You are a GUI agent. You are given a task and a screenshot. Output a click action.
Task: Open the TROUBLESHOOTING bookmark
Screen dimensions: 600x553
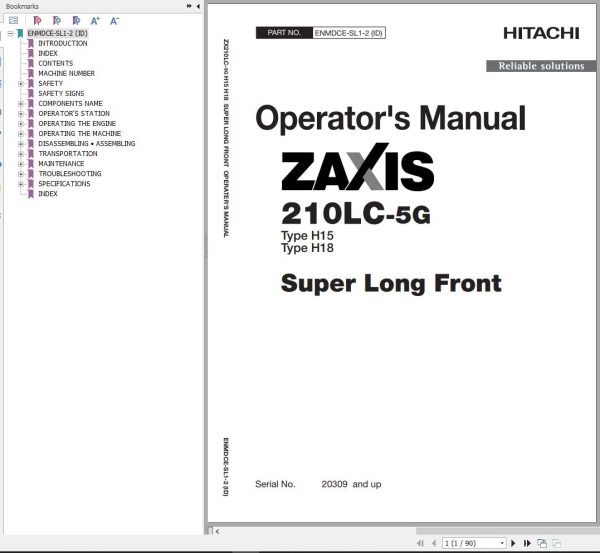pyautogui.click(x=70, y=174)
